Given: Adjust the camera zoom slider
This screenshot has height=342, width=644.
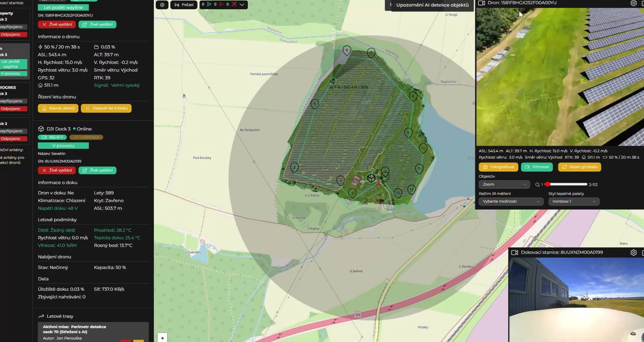Looking at the screenshot, I should [567, 184].
